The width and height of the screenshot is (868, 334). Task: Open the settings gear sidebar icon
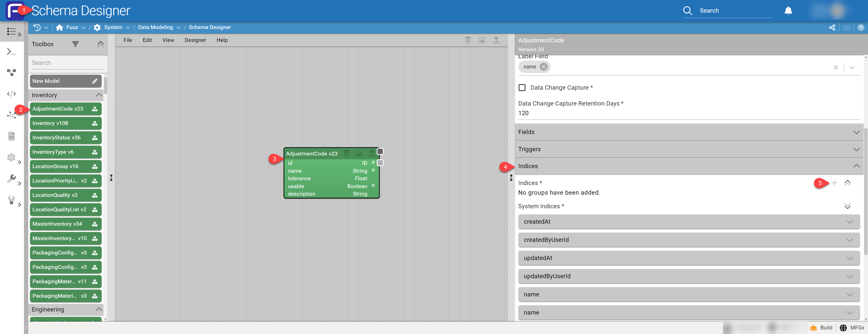point(11,157)
